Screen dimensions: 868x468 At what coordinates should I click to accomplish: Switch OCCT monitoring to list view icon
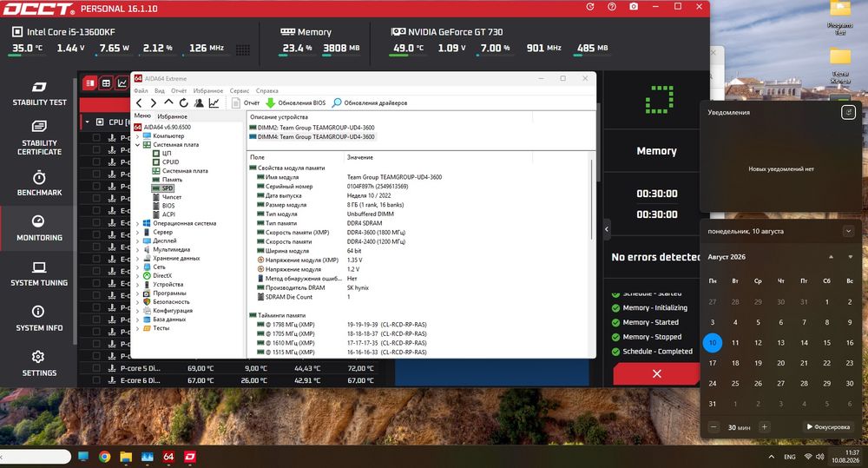click(89, 83)
